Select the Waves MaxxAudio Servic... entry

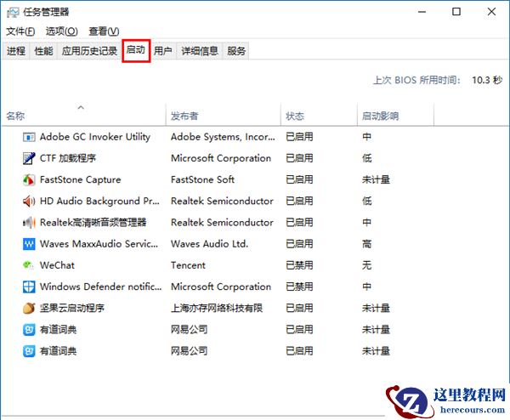pyautogui.click(x=99, y=244)
